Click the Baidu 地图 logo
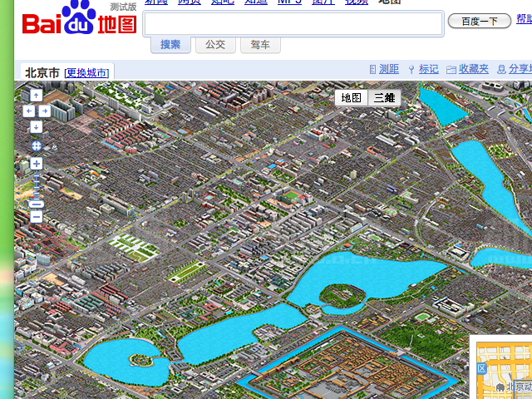Viewport: 532px width, 399px height. click(x=80, y=17)
